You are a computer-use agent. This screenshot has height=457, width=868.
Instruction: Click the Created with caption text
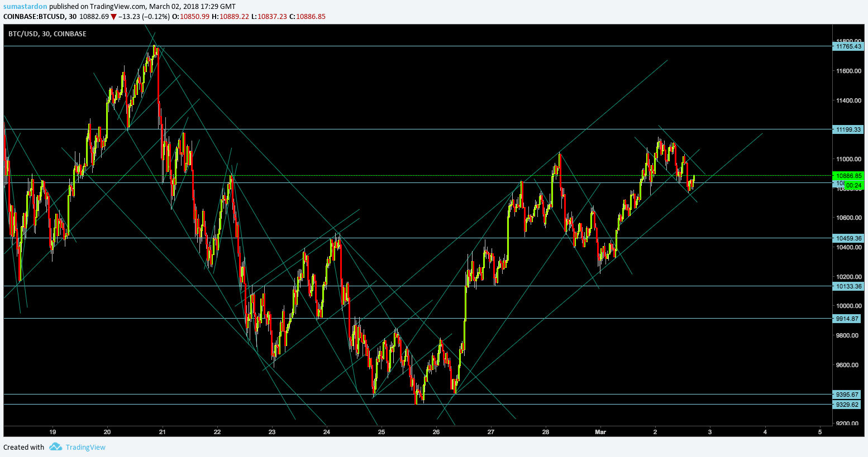coord(23,447)
